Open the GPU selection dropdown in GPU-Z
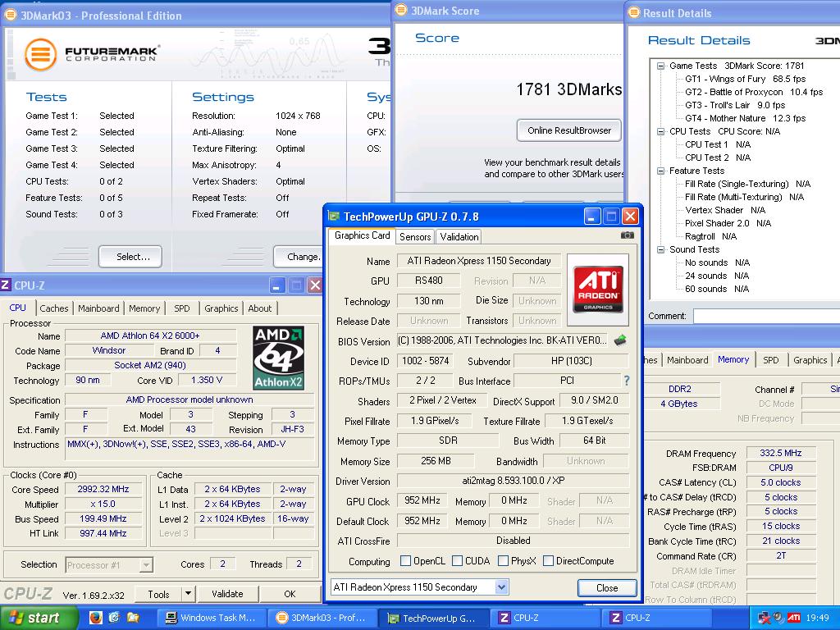This screenshot has width=840, height=630. click(501, 587)
